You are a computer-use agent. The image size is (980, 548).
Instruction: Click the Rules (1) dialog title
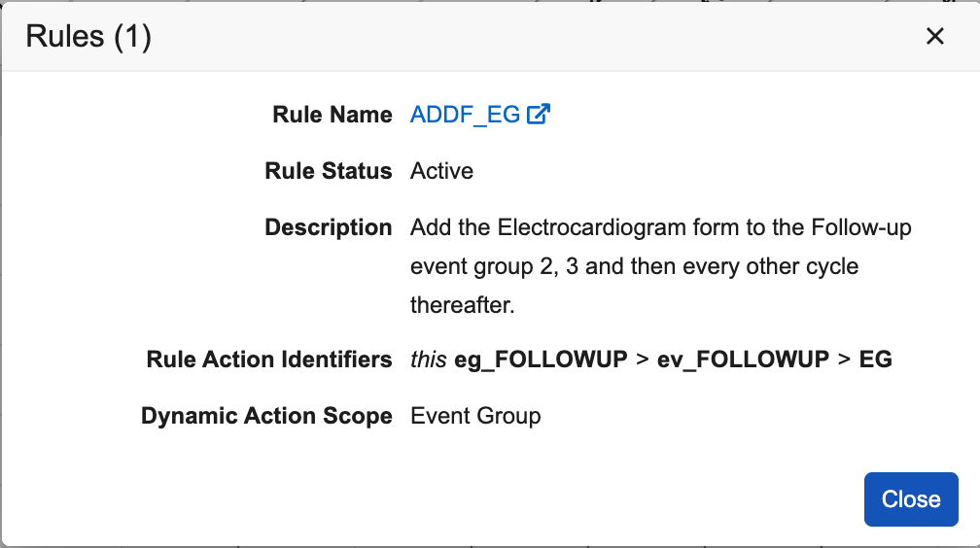pos(88,37)
